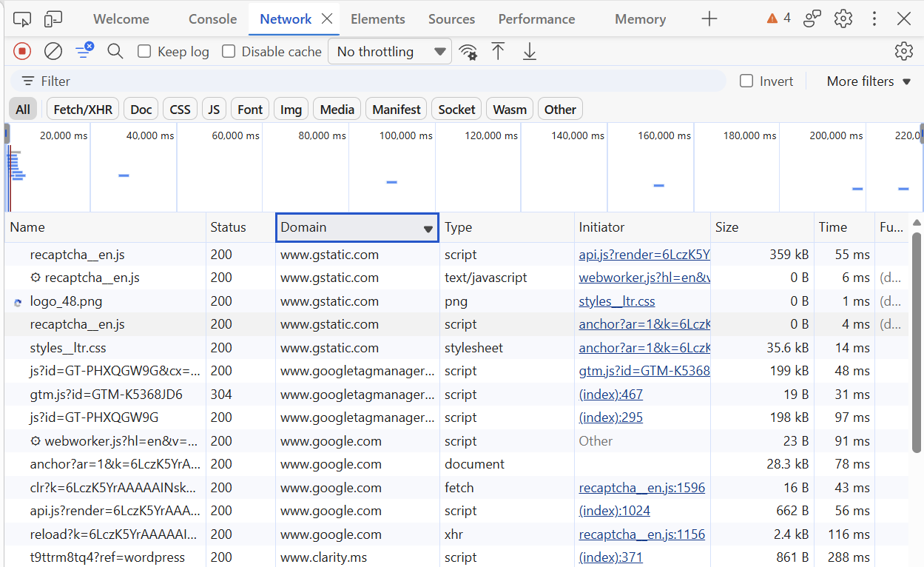Filter requests by Doc
This screenshot has height=567, width=924.
141,109
